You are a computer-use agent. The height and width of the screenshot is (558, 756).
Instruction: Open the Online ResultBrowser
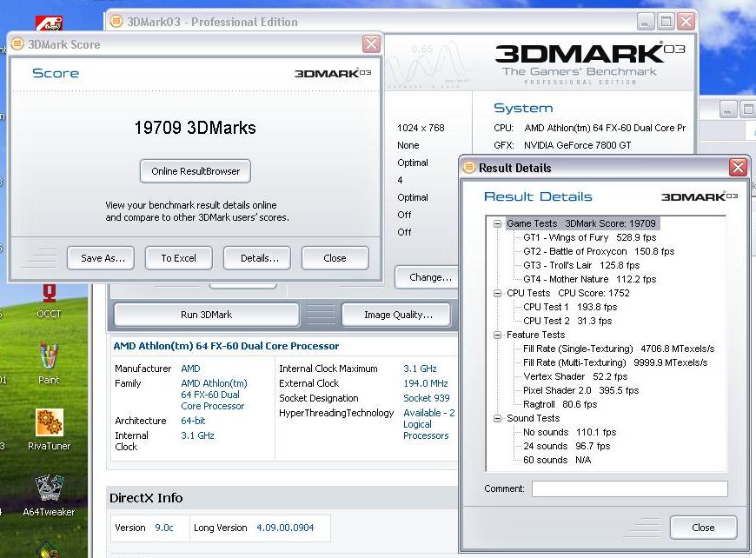[x=196, y=171]
